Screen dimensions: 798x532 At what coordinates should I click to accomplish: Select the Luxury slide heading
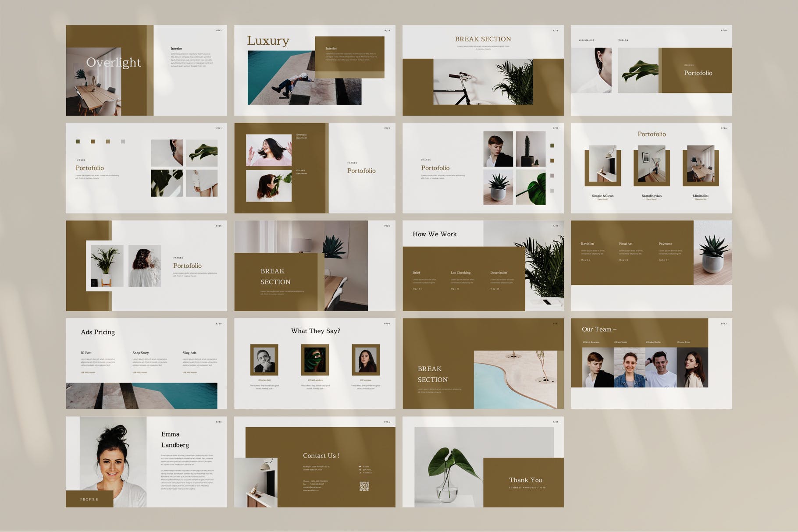click(268, 41)
